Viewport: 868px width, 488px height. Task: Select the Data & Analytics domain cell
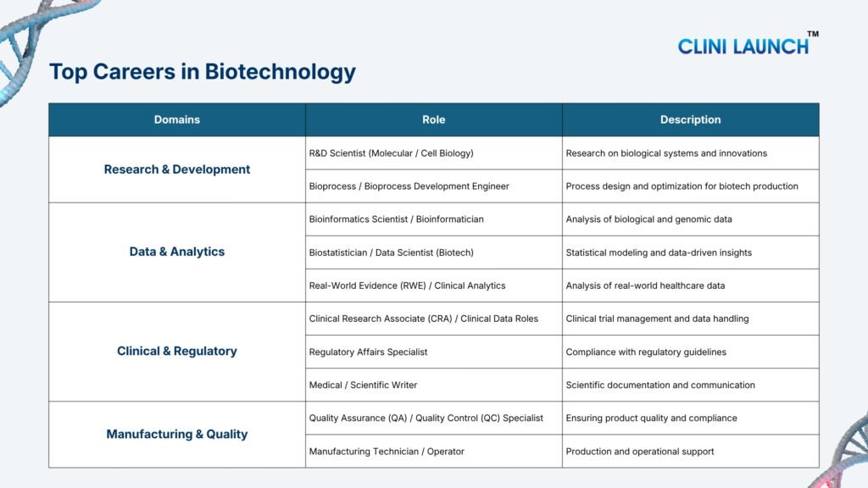point(177,252)
